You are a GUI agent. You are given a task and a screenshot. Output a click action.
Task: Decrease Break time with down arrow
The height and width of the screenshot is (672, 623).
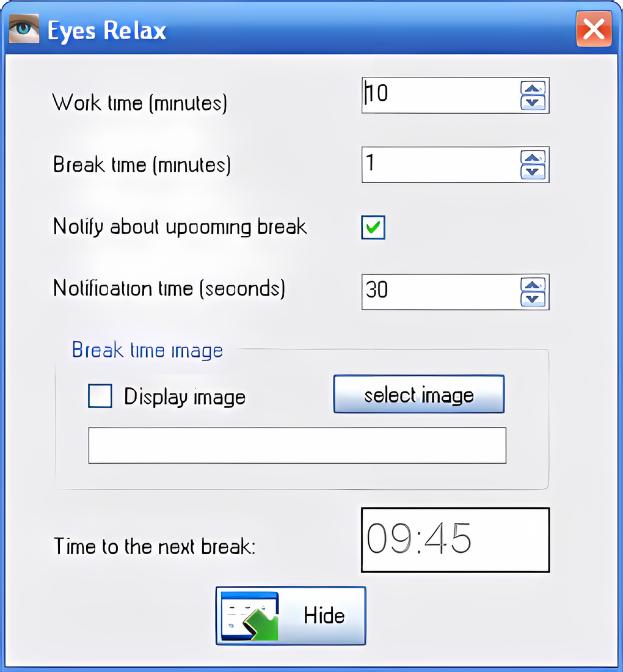[533, 172]
